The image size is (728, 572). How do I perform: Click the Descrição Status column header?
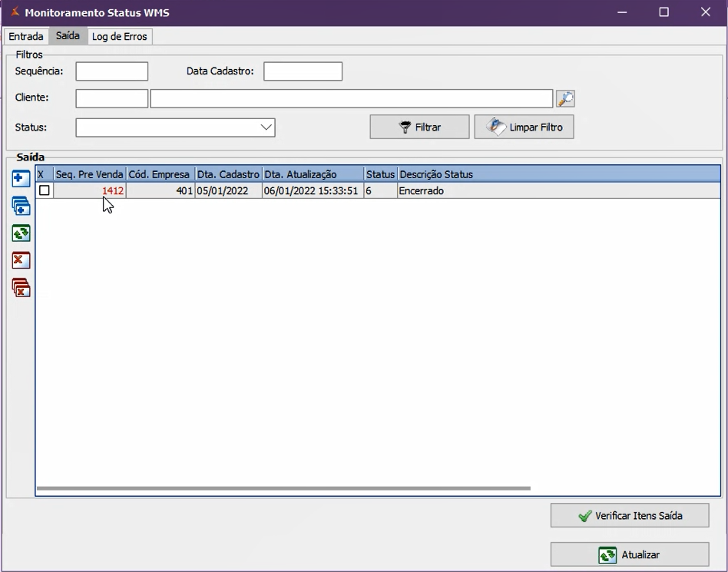click(559, 174)
